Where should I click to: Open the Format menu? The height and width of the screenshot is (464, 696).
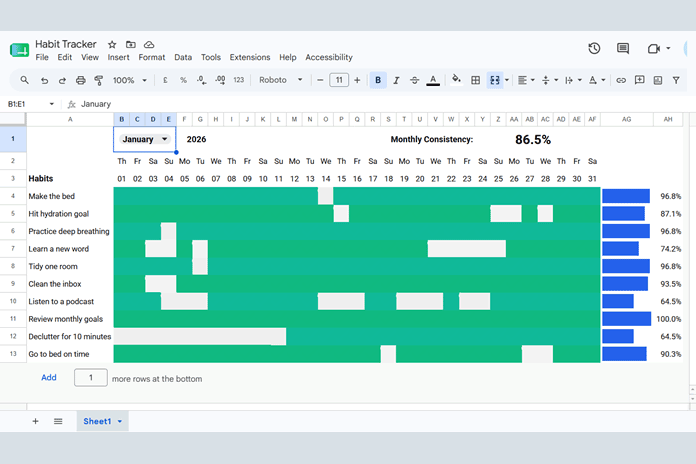(x=152, y=57)
